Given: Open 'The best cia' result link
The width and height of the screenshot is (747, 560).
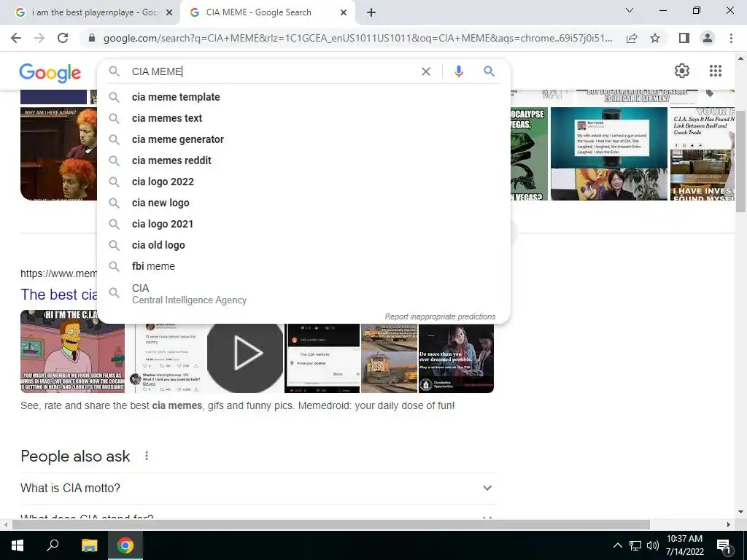Looking at the screenshot, I should 58,295.
